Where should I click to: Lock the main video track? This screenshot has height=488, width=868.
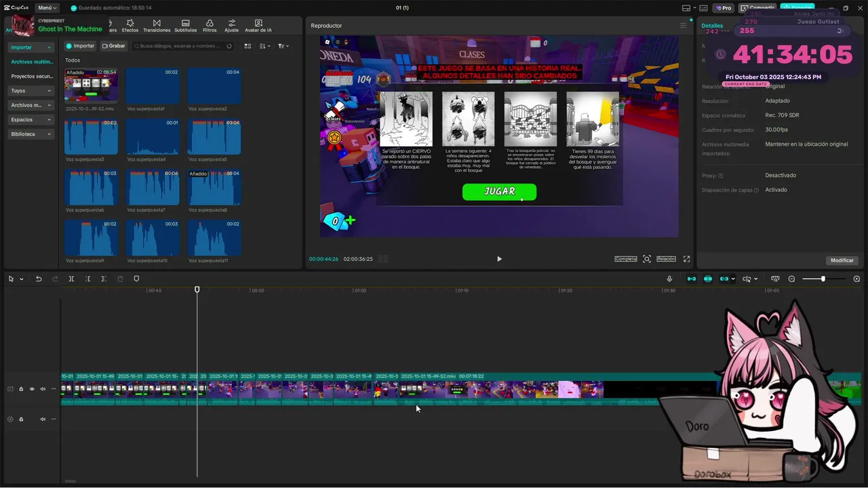(21, 389)
